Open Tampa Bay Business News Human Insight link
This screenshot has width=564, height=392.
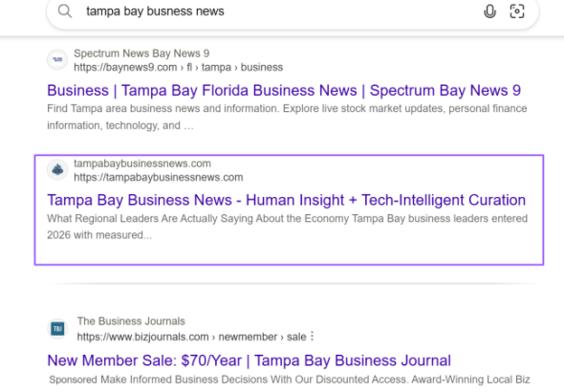coord(287,200)
